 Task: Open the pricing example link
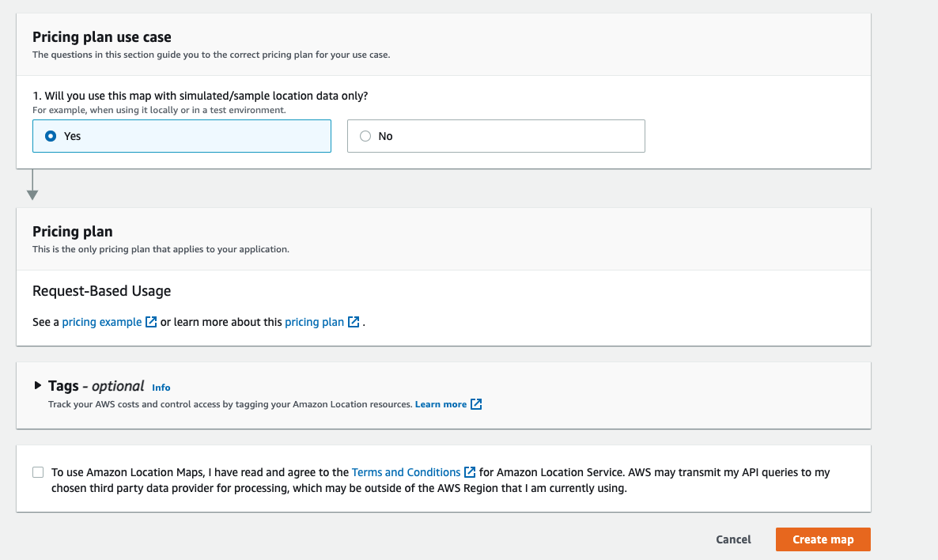[102, 322]
